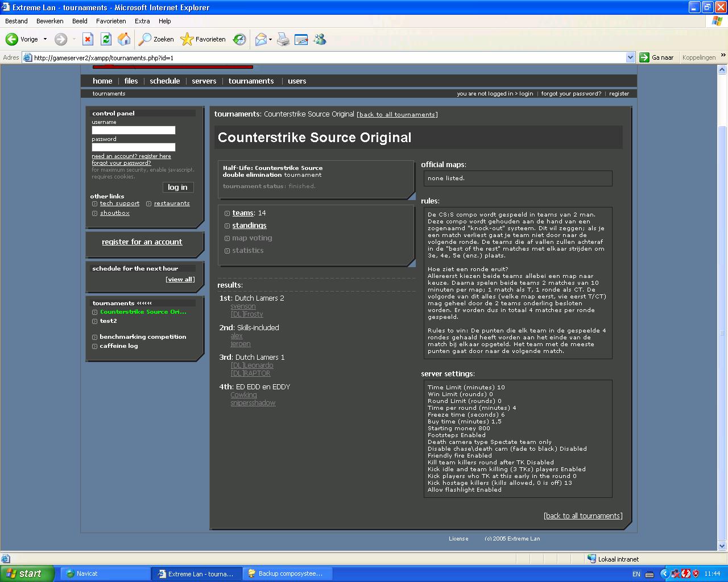
Task: Open player jeroen profile link
Action: [241, 344]
